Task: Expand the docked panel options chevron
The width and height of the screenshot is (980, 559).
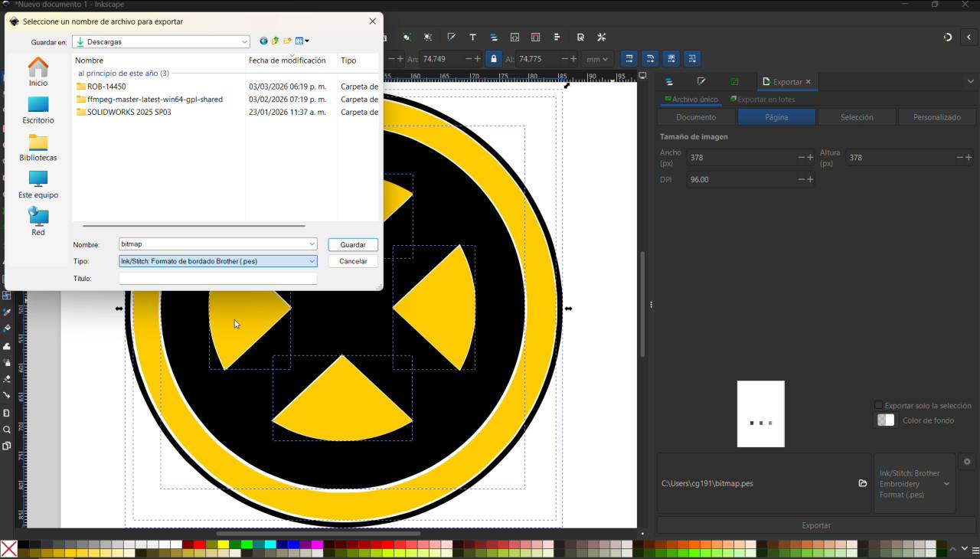Action: click(x=971, y=82)
